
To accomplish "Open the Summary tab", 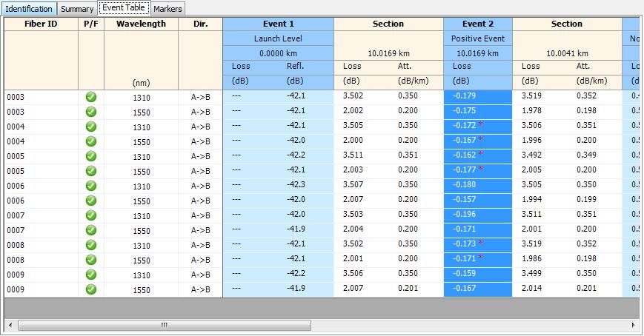I will 77,9.
